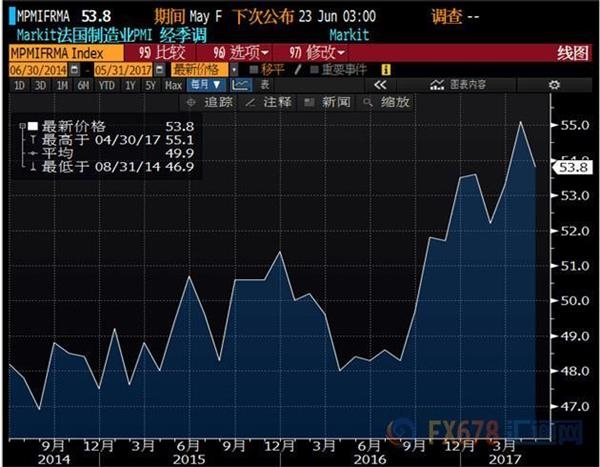The image size is (600, 467).
Task: Select the 5Y time range
Action: pyautogui.click(x=150, y=85)
